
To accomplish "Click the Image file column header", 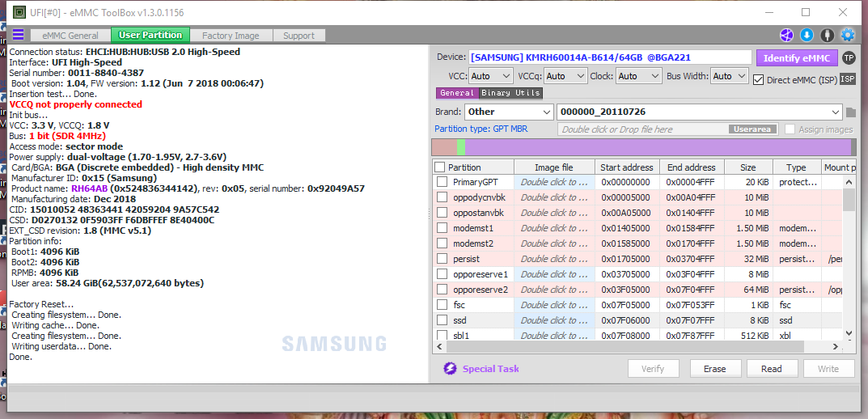I will [554, 167].
